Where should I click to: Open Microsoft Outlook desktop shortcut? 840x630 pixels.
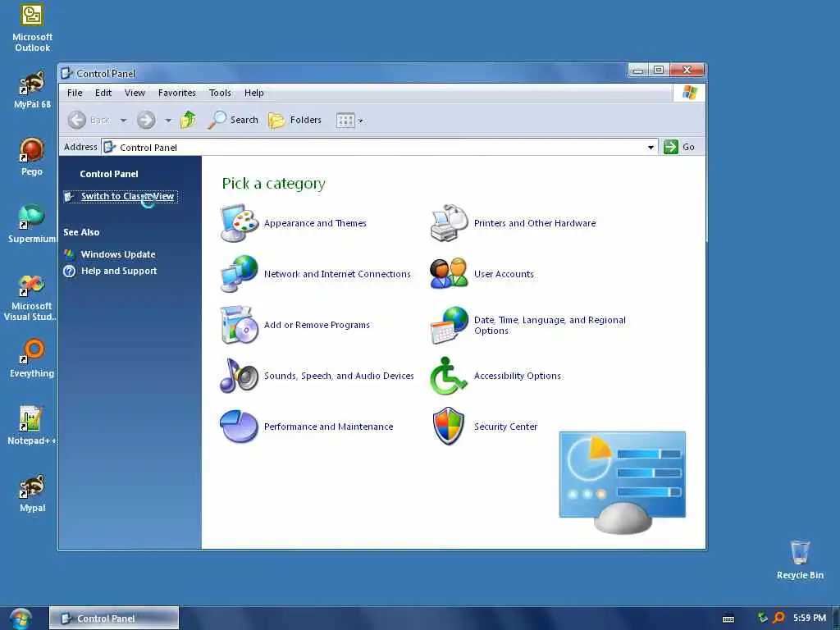(x=32, y=27)
